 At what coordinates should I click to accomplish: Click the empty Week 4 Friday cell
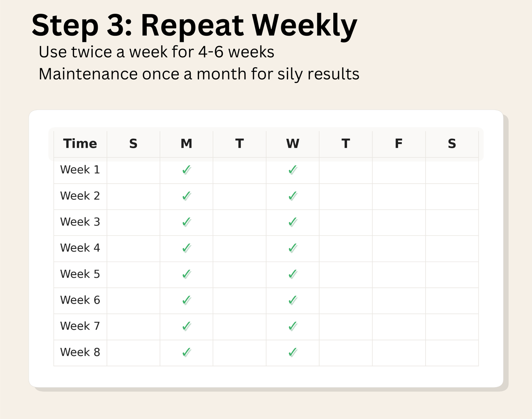point(399,248)
